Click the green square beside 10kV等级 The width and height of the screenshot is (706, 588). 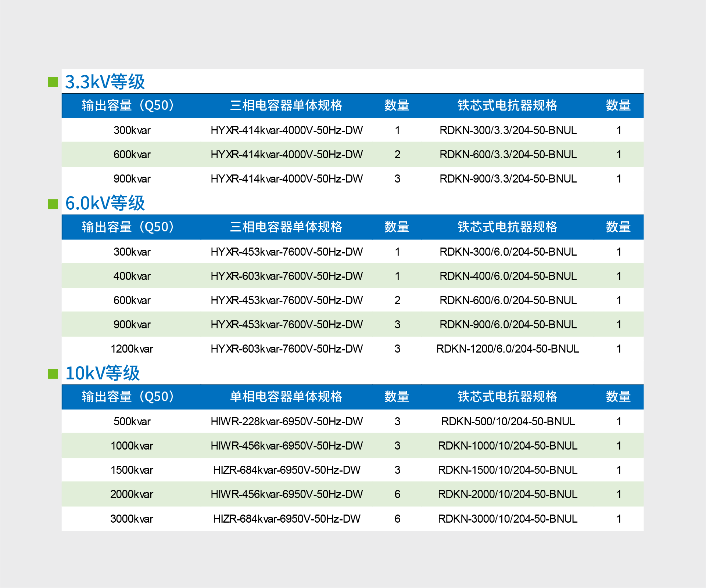coord(53,374)
